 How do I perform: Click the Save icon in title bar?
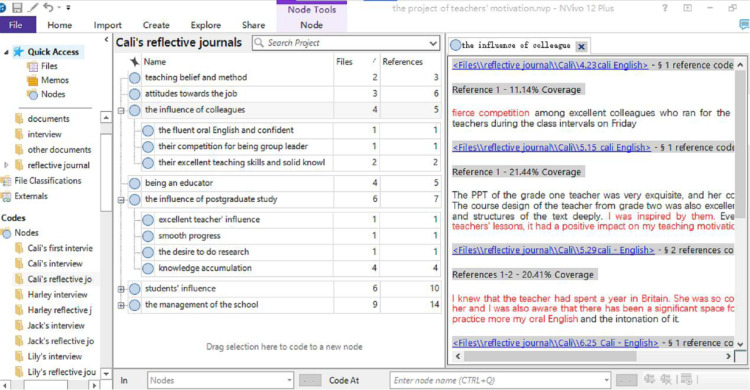[x=18, y=8]
